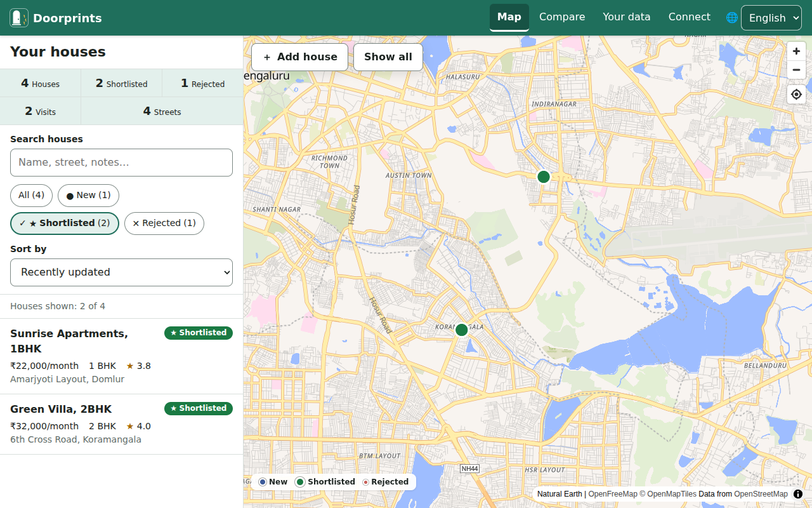Select the green map marker below Indiranagar

(x=544, y=177)
